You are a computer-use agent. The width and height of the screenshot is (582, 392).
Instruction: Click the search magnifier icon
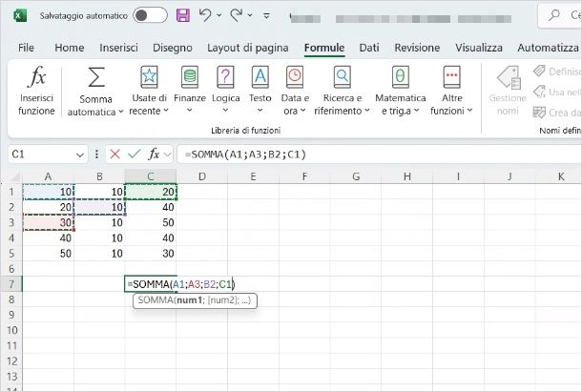tap(554, 15)
